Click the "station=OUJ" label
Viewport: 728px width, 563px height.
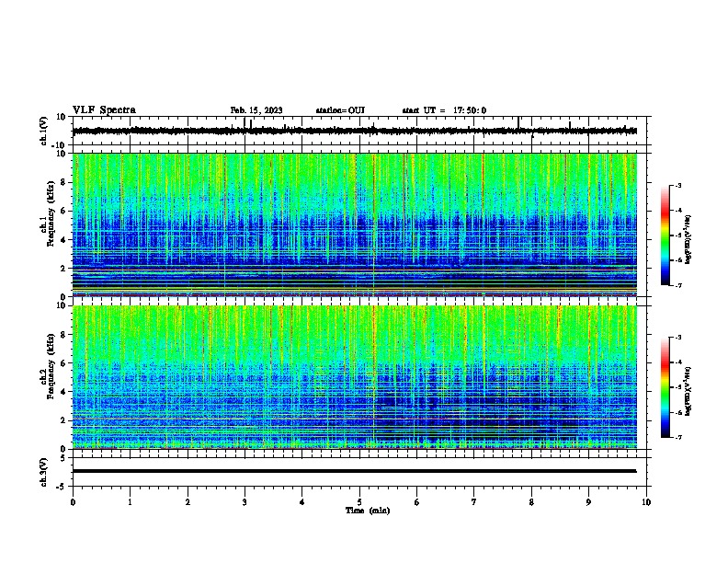click(340, 110)
